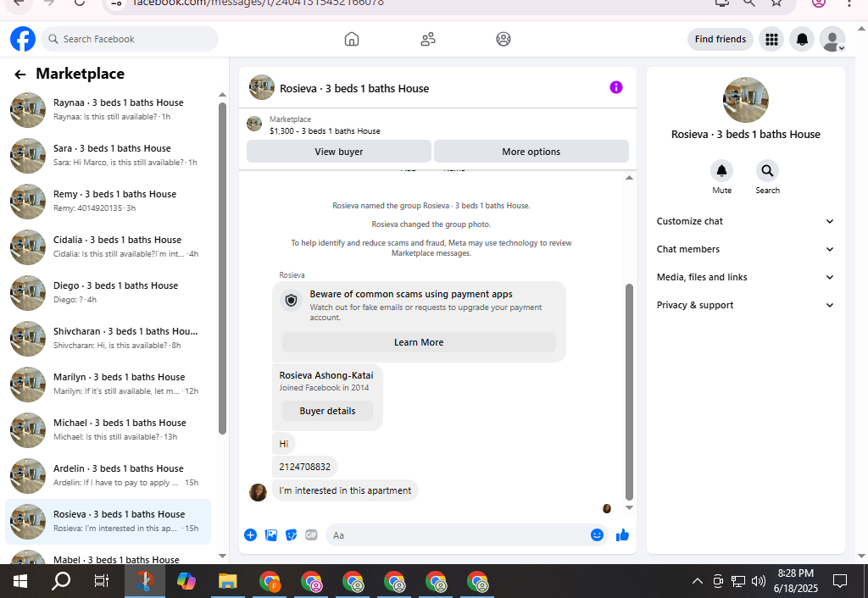This screenshot has height=598, width=868.
Task: Open more actions plus icon
Action: 250,535
